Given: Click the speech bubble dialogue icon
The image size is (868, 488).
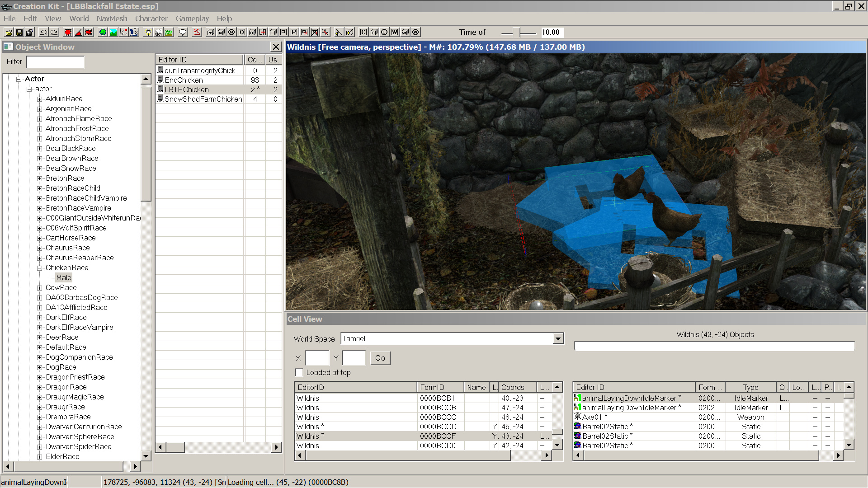Looking at the screenshot, I should [x=183, y=32].
